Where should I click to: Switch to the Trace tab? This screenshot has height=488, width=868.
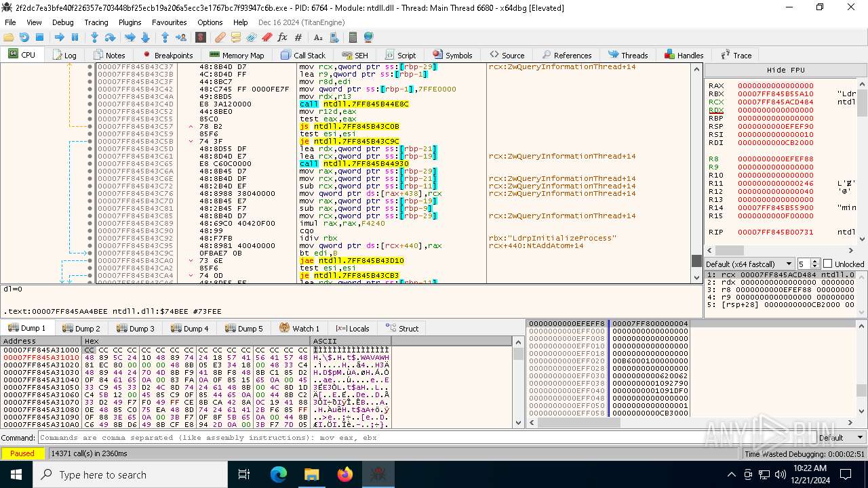[x=736, y=55]
